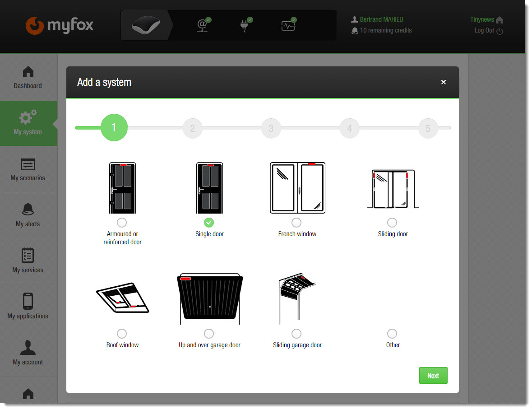Click the myfox logo
Viewport: 532px width, 410px height.
[x=60, y=25]
